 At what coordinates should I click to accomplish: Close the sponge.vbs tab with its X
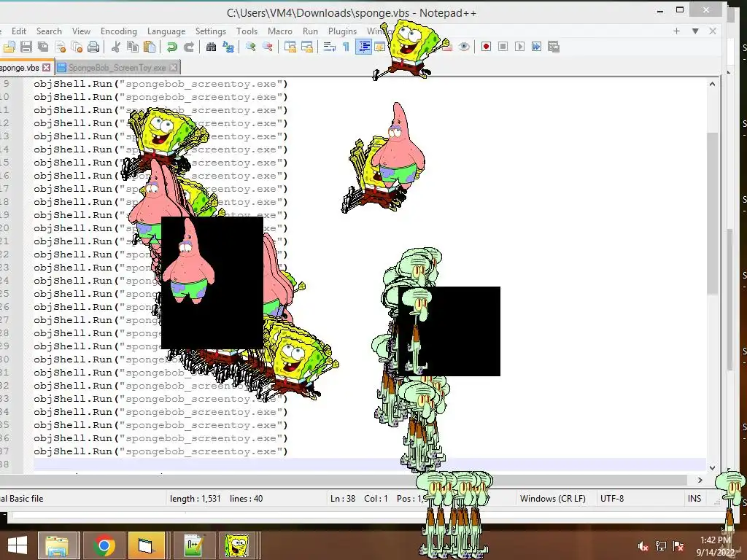coord(46,68)
